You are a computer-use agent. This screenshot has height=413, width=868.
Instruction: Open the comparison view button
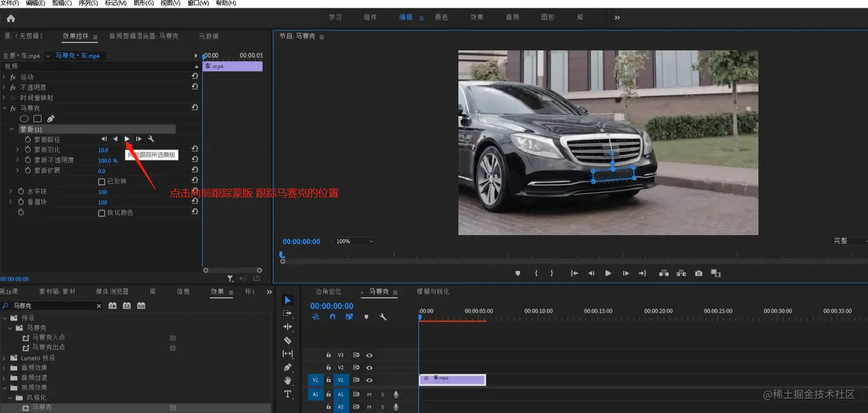(x=715, y=273)
